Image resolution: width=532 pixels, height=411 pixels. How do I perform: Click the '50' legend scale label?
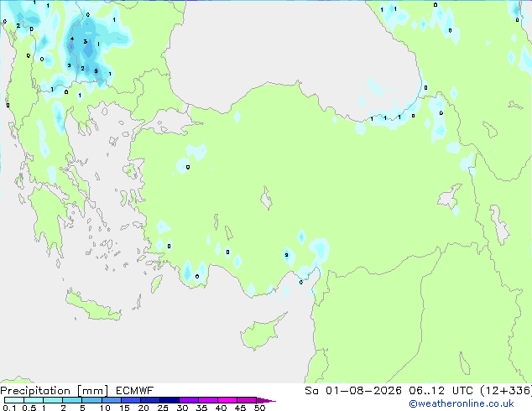pyautogui.click(x=259, y=408)
